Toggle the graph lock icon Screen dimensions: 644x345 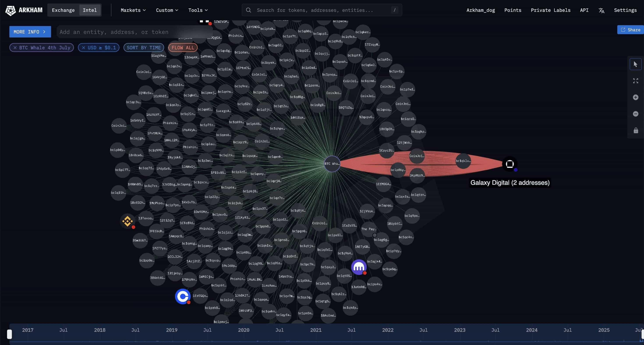tap(635, 130)
